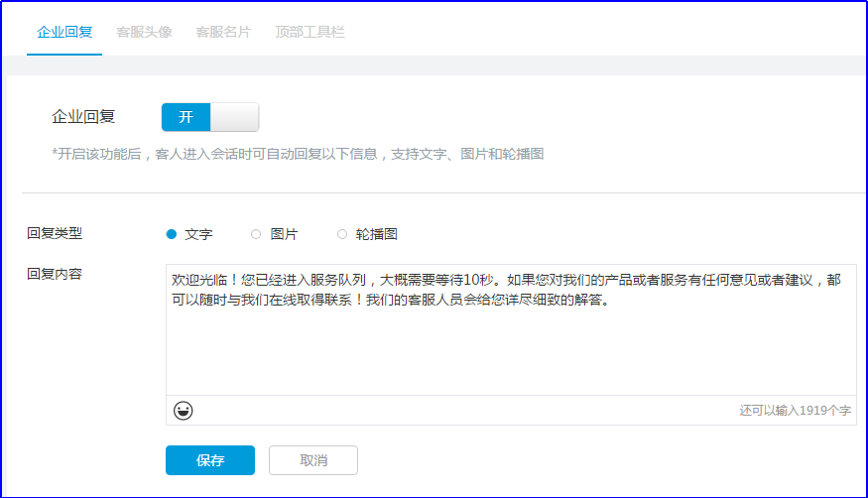Click 保存 to save the reply

[x=210, y=460]
